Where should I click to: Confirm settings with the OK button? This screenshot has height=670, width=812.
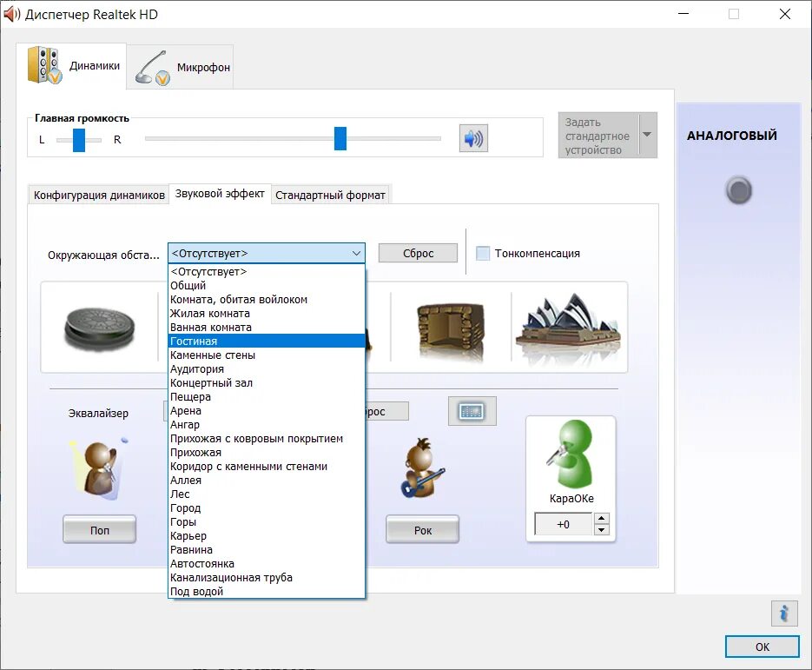[762, 647]
